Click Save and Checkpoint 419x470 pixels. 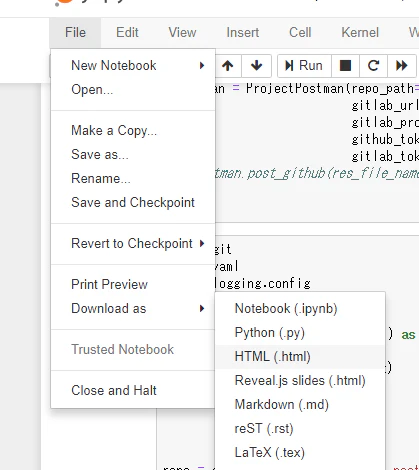pyautogui.click(x=133, y=202)
